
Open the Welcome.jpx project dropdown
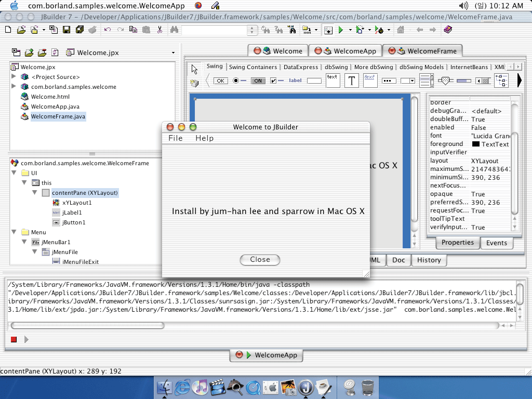tap(174, 53)
